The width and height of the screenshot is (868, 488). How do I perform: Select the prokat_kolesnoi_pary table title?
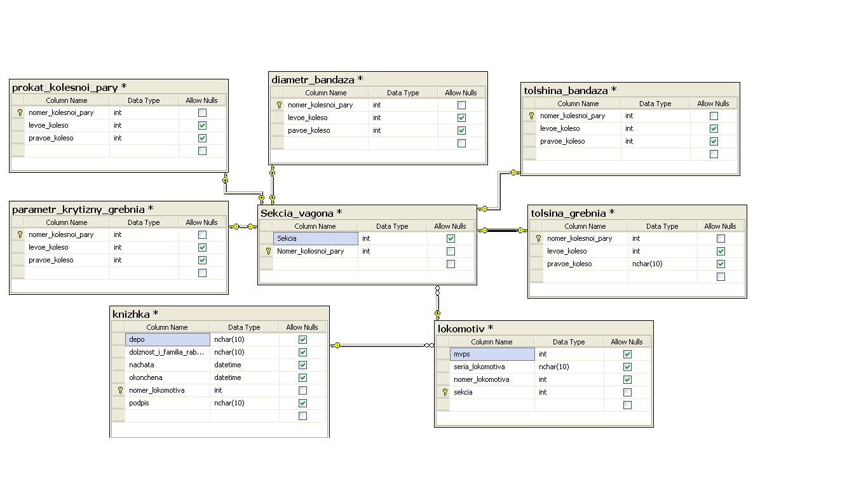70,87
